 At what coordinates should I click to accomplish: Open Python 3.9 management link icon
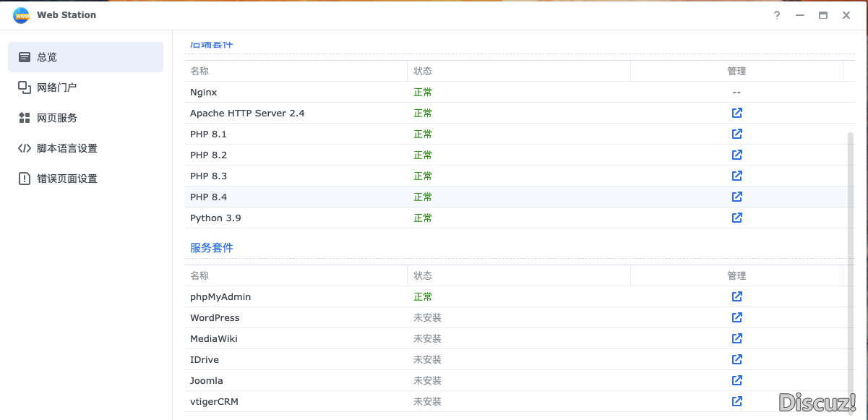click(736, 218)
